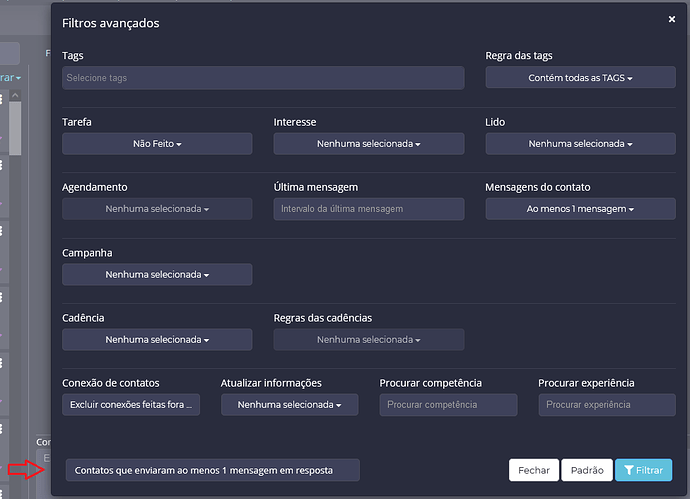Open the Cadência dropdown
This screenshot has width=690, height=499.
tap(157, 339)
